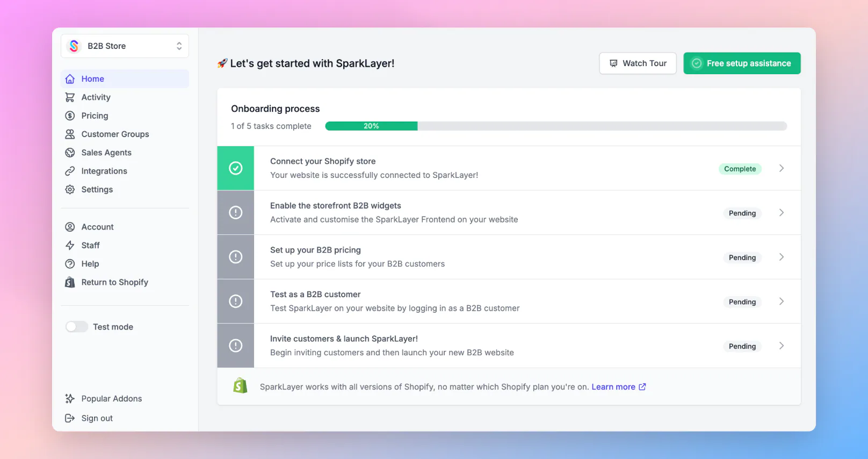Click the Return to Shopify label
The width and height of the screenshot is (868, 459).
(x=115, y=283)
